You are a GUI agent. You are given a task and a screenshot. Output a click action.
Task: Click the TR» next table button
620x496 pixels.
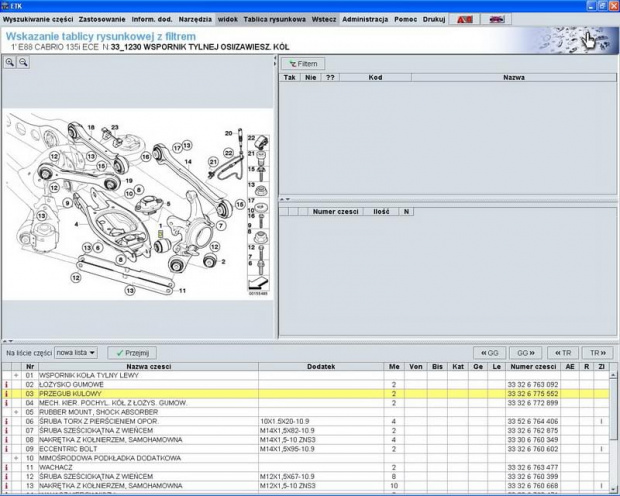(597, 353)
